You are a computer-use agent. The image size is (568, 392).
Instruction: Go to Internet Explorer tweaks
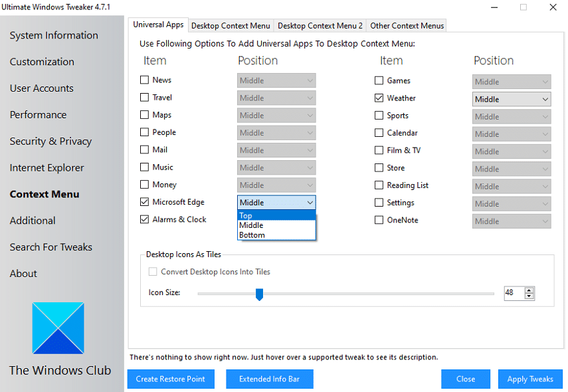[x=47, y=167]
